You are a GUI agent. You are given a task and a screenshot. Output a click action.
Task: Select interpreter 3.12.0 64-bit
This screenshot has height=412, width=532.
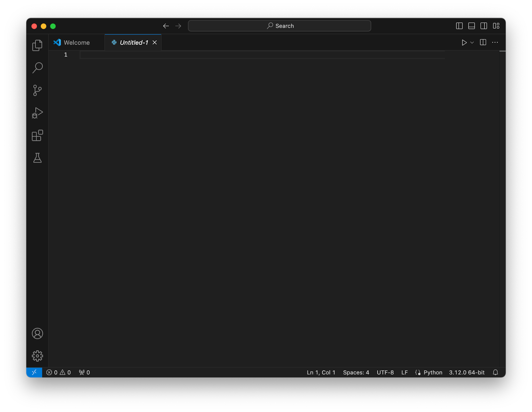coord(467,372)
